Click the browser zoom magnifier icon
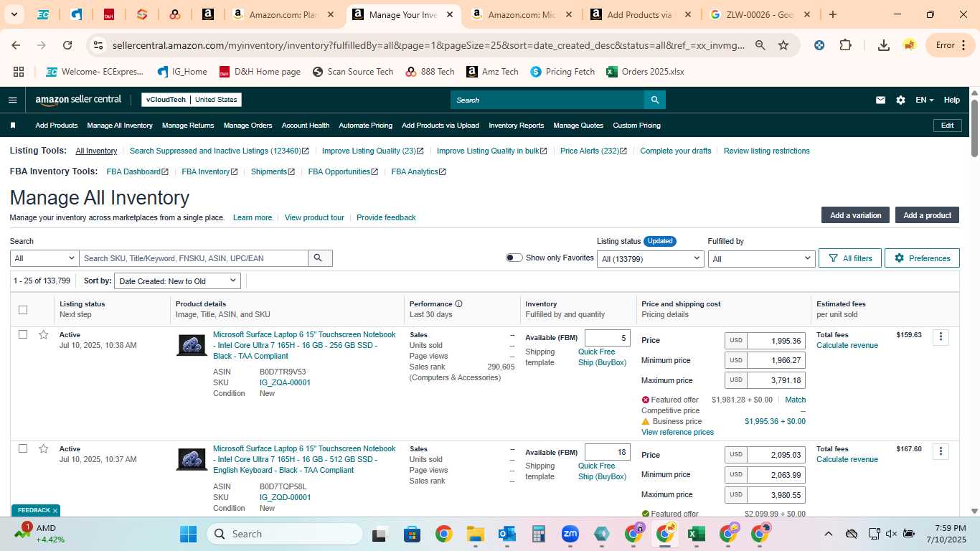The height and width of the screenshot is (551, 980). tap(760, 45)
